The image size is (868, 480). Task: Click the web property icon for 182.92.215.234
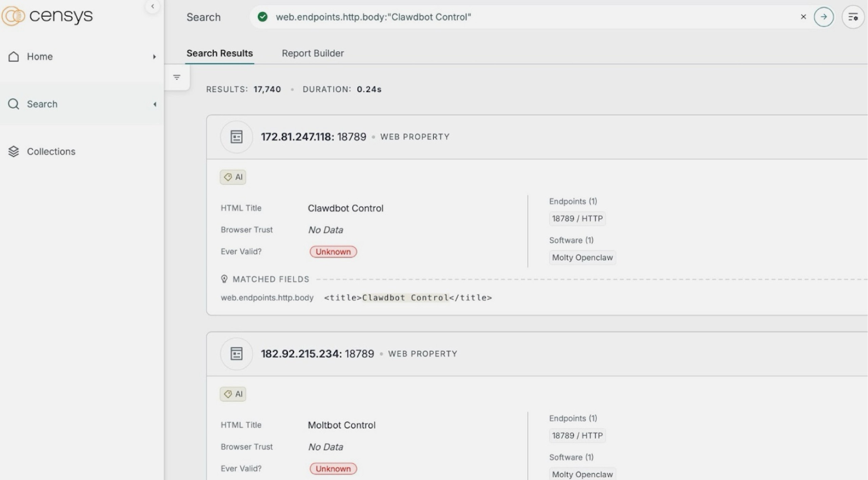pos(236,354)
